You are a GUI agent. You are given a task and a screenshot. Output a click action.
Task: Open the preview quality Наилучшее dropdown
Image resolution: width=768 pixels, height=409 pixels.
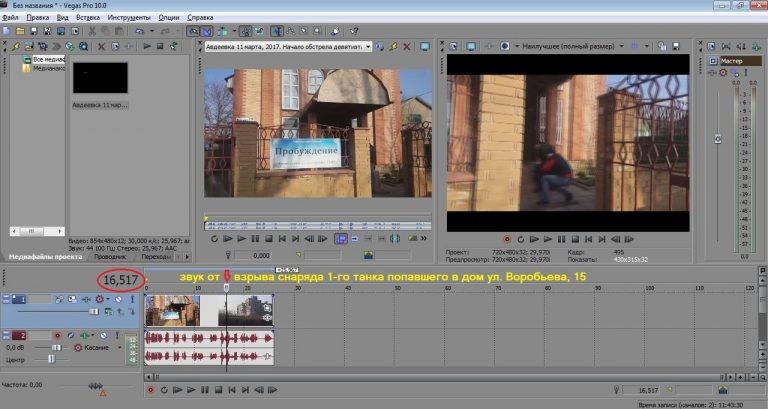tap(570, 46)
